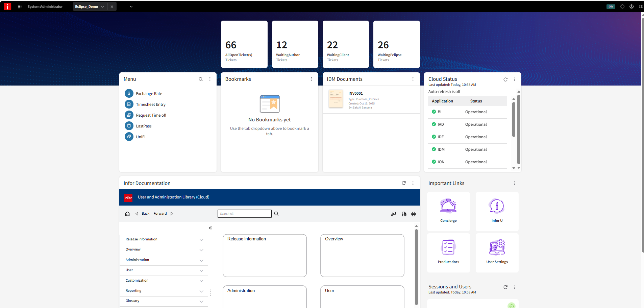644x308 pixels.
Task: Expand the Release information section
Action: [x=201, y=240]
